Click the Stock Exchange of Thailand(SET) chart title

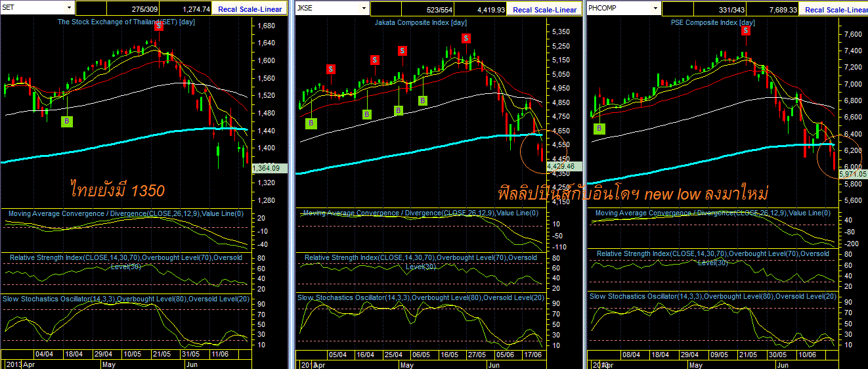126,22
